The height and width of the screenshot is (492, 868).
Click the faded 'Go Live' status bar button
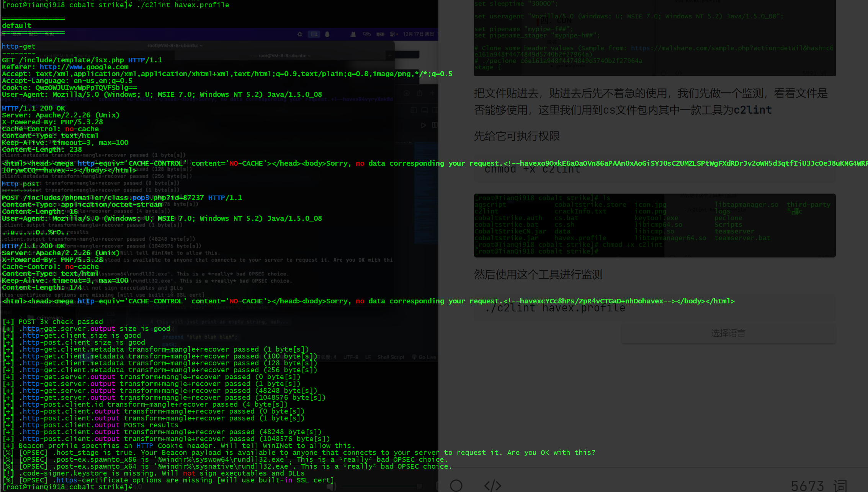point(424,357)
